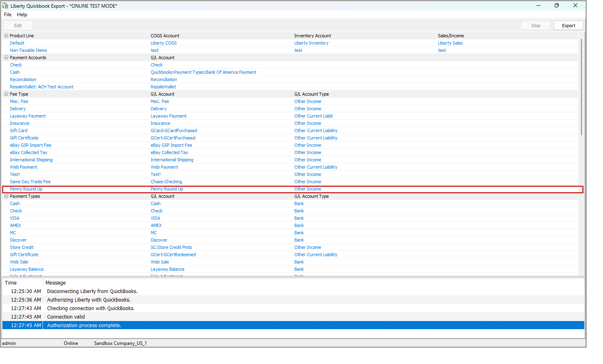This screenshot has height=364, width=603.
Task: Select the Authorization process complete log entry
Action: (293, 325)
